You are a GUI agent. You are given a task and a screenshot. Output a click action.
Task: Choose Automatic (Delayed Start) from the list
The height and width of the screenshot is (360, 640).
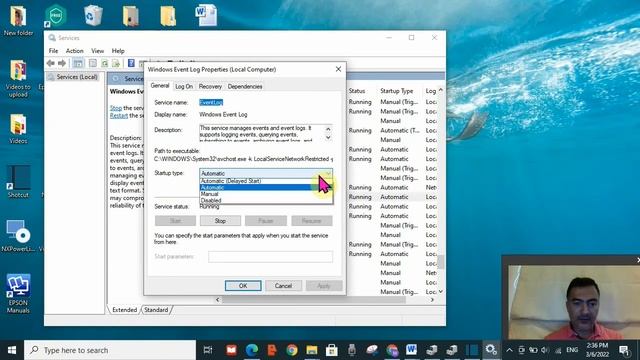[x=266, y=181]
